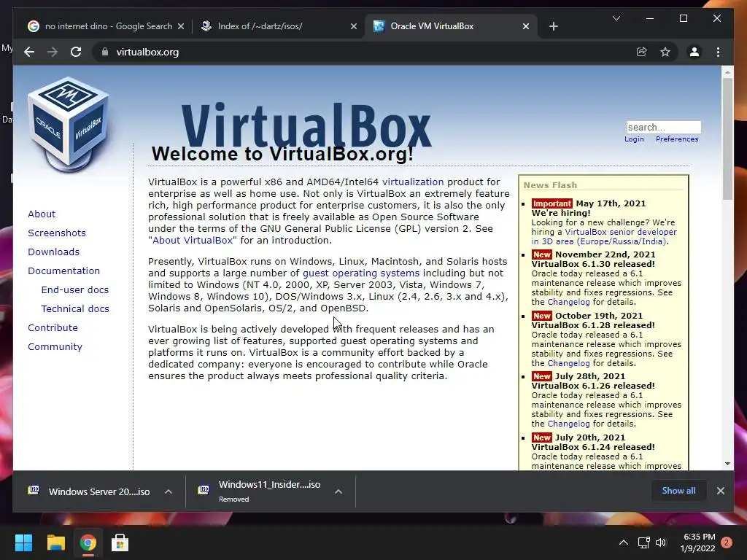This screenshot has width=747, height=560.
Task: Bookmark this page with the star
Action: click(x=665, y=52)
